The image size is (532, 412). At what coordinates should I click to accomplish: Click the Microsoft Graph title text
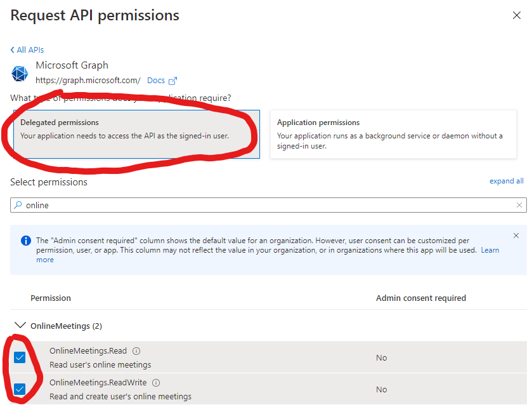[72, 65]
